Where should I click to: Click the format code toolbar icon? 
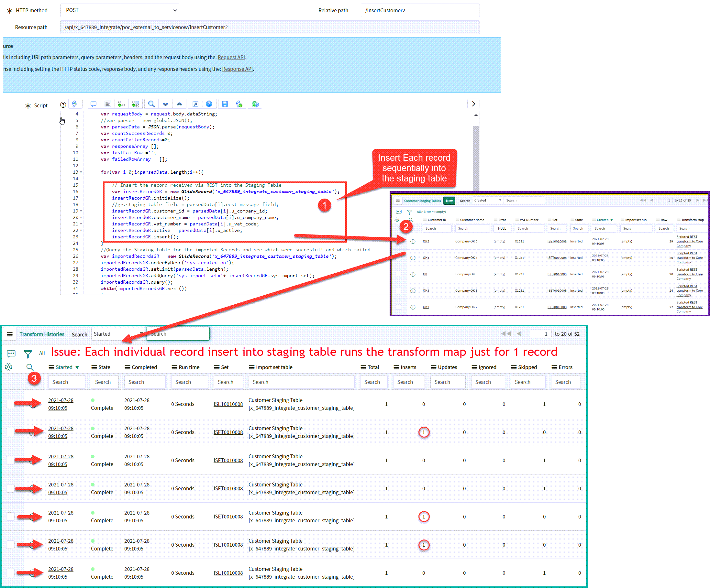point(107,104)
